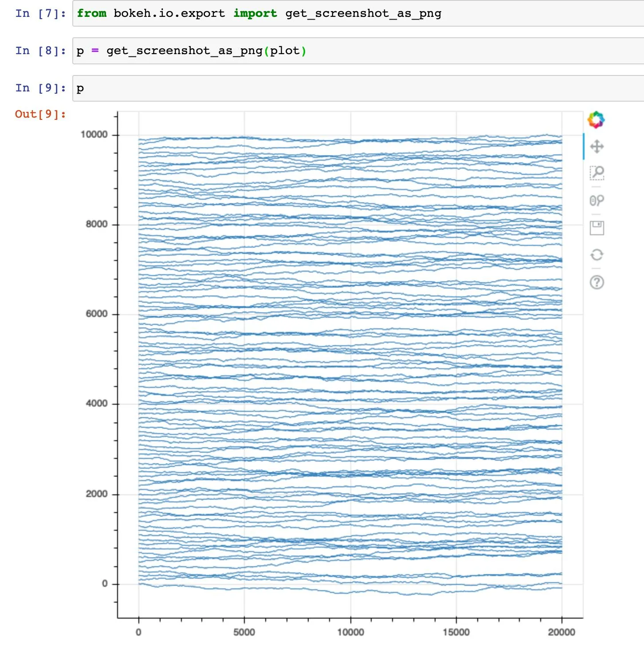
Task: Save the plot with the Save tool
Action: (597, 228)
